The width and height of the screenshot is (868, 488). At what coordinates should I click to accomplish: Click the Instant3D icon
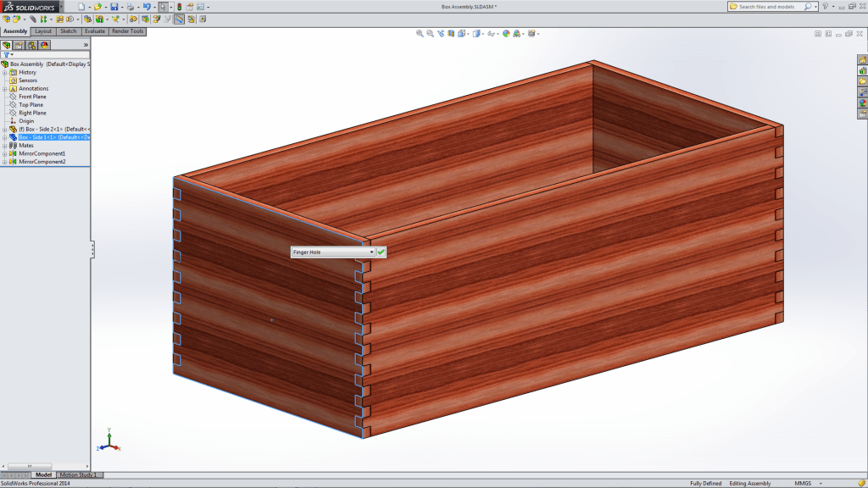click(x=179, y=19)
